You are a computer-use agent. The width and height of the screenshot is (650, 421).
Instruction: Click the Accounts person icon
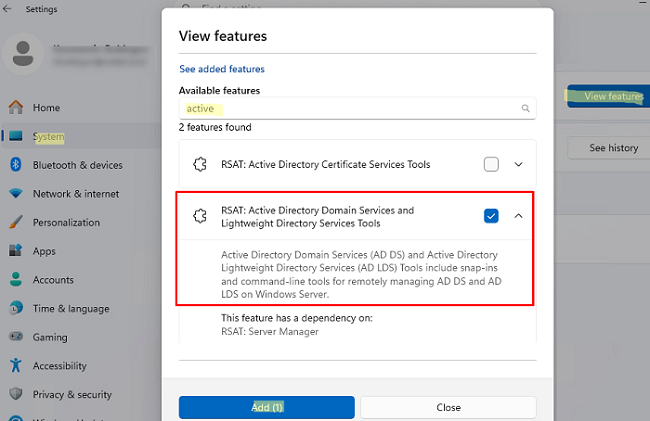click(x=16, y=279)
